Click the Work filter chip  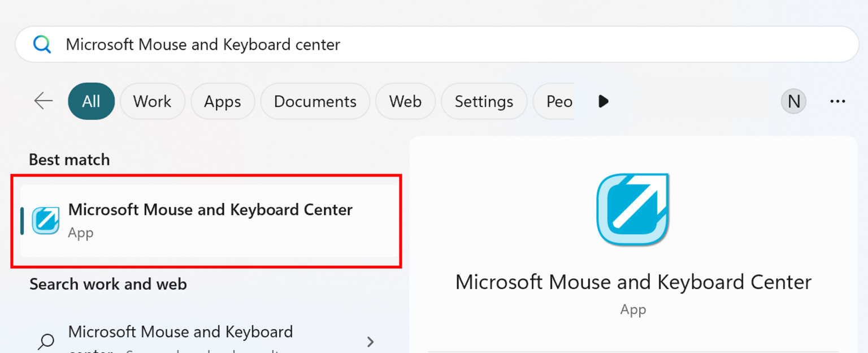point(152,101)
